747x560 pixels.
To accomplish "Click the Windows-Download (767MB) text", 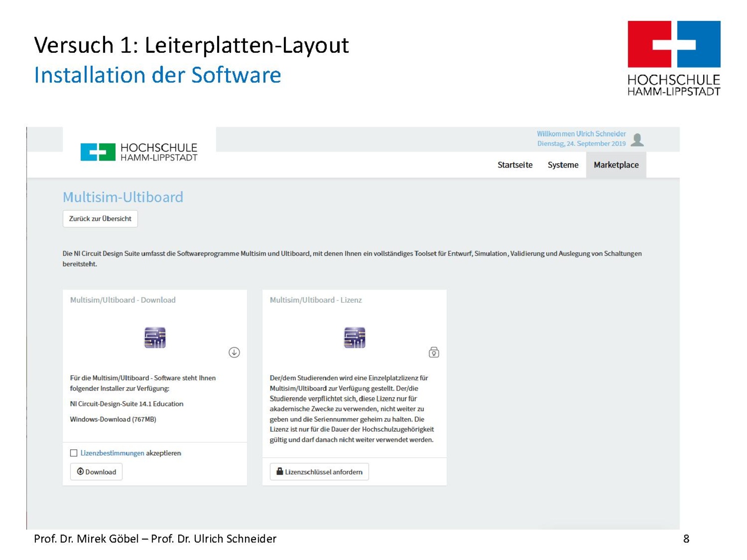I will [113, 419].
